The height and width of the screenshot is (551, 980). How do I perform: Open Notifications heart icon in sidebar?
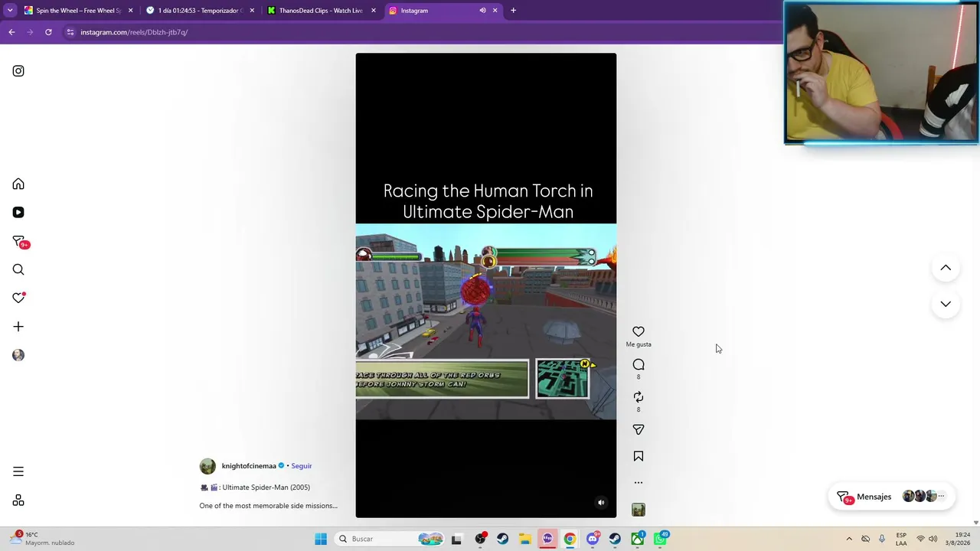tap(18, 298)
